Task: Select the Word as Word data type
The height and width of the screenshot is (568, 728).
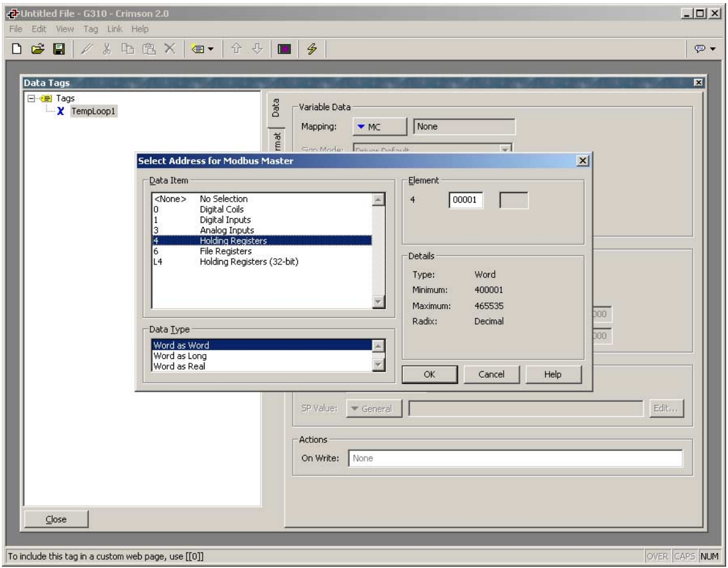Action: 262,345
